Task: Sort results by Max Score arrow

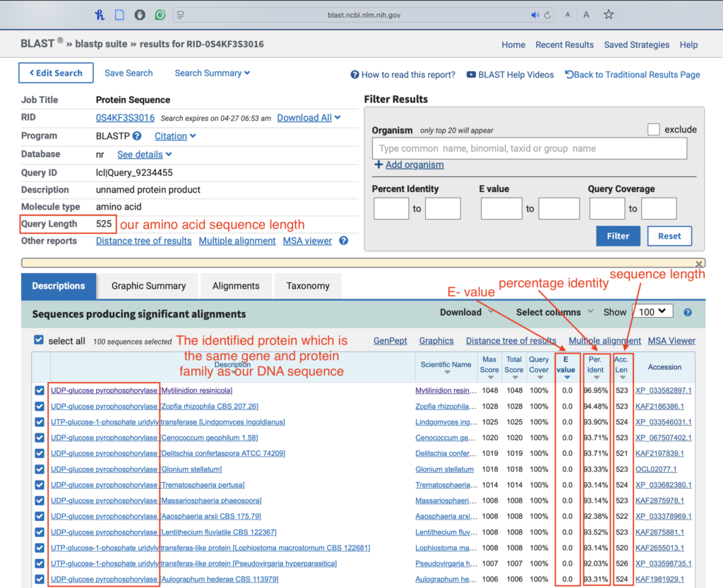Action: point(489,377)
